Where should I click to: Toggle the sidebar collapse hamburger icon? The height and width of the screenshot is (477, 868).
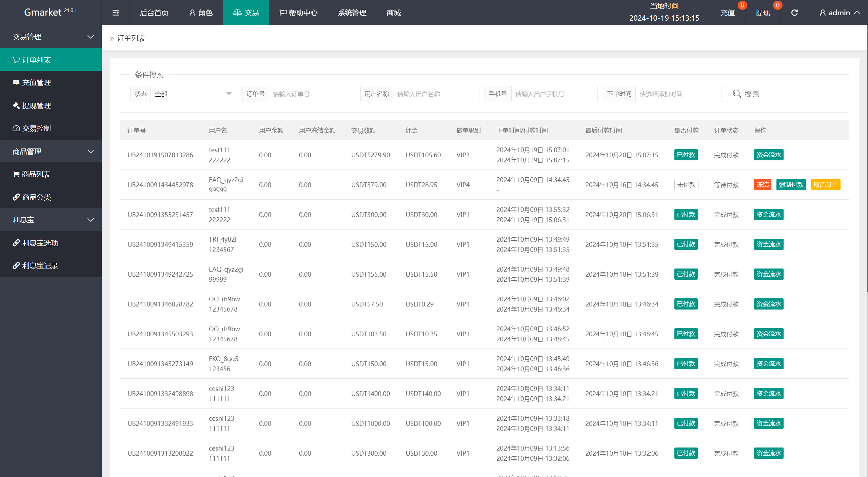point(116,13)
